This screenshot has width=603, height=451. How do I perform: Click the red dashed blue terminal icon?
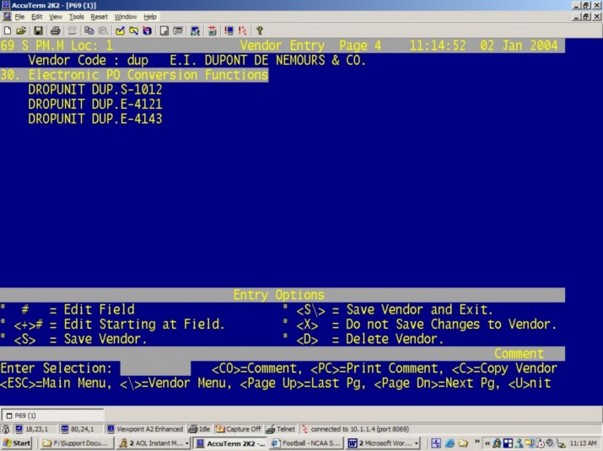tap(229, 31)
